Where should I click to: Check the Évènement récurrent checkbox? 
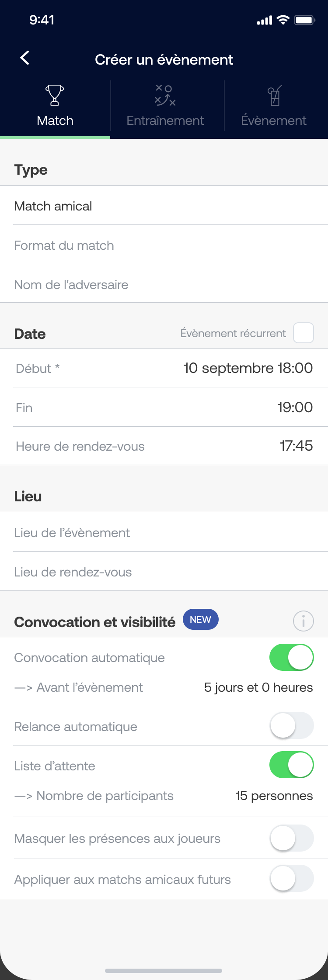click(303, 333)
